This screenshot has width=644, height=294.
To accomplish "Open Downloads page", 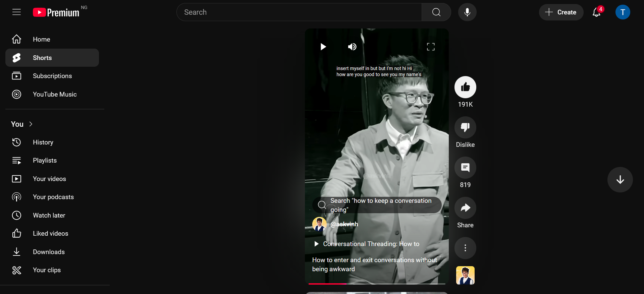I will [x=52, y=252].
